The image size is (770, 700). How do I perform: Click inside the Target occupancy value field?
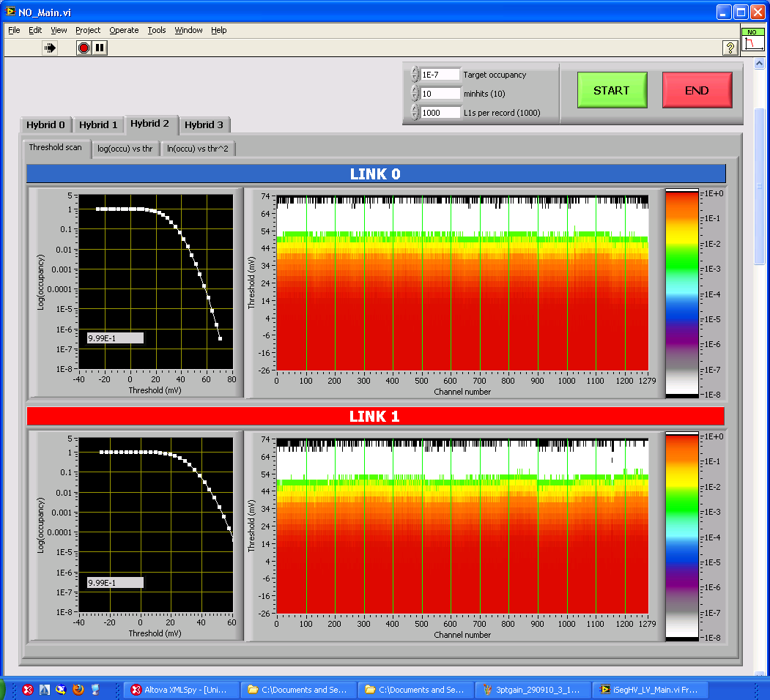440,75
